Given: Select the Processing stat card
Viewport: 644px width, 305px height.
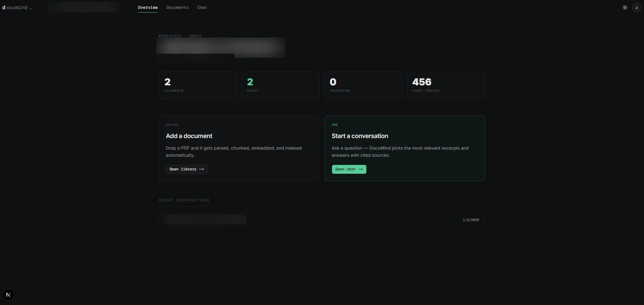Looking at the screenshot, I should tap(363, 85).
